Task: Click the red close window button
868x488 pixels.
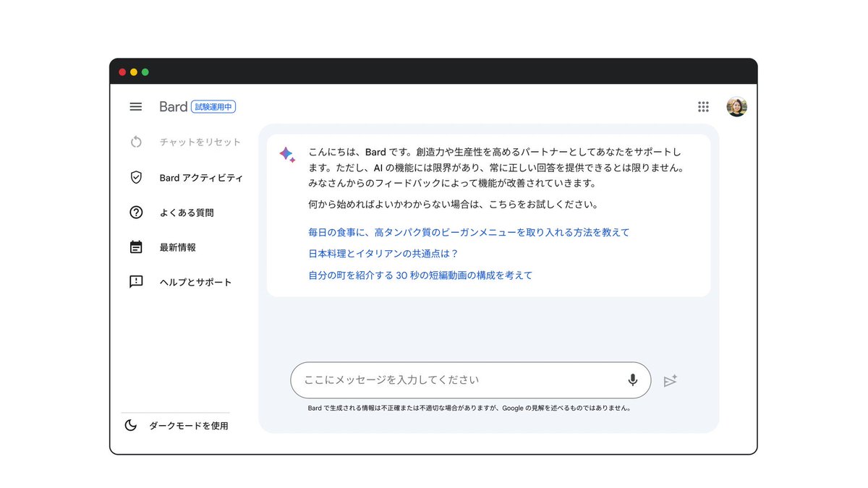Action: click(122, 72)
